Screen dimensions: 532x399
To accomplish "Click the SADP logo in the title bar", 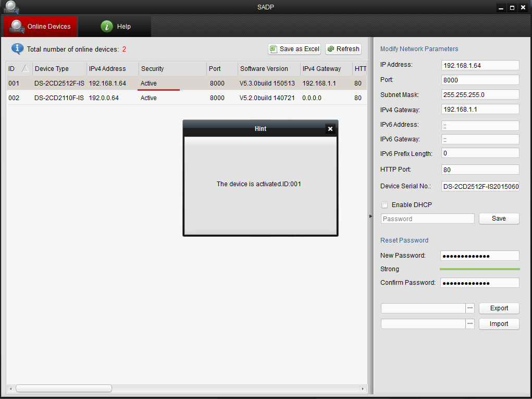I will [11, 7].
